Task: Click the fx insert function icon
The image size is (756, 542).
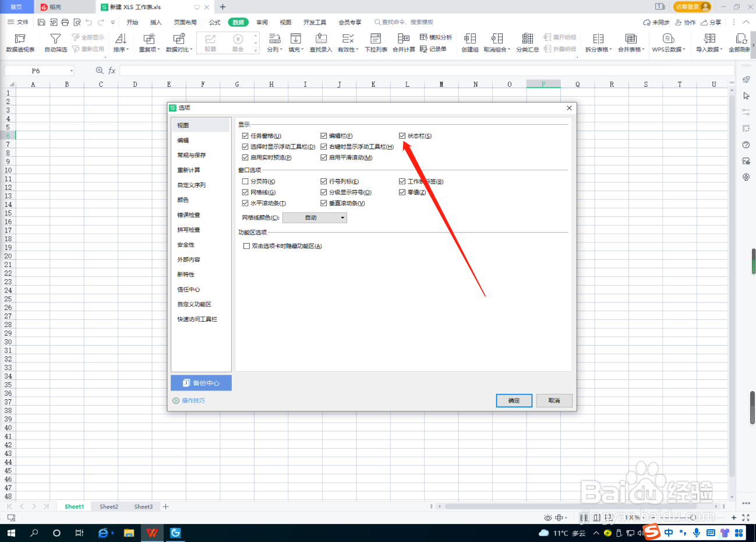Action: pos(112,71)
